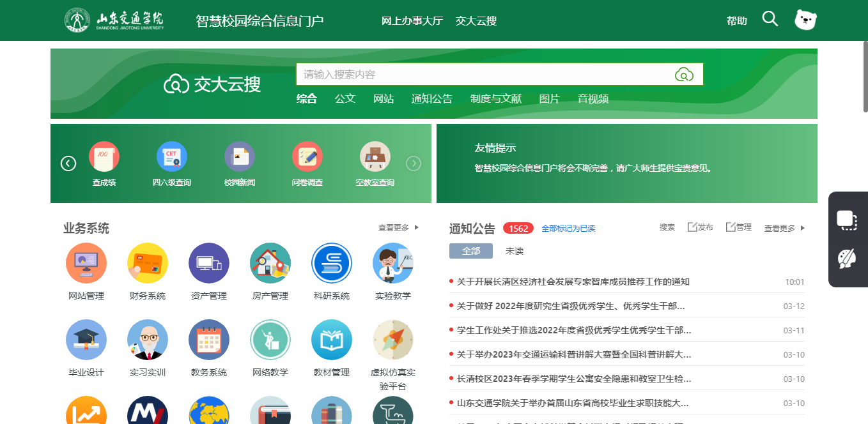Select the 网站 search category

pyautogui.click(x=383, y=98)
